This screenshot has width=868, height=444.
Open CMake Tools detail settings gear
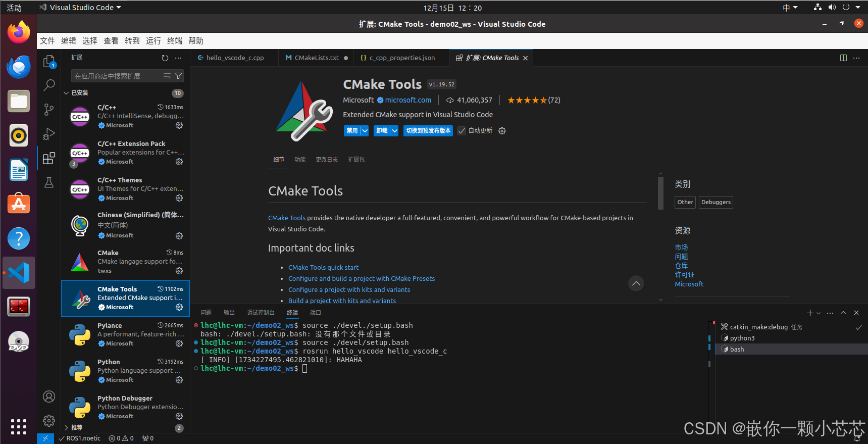(x=502, y=131)
